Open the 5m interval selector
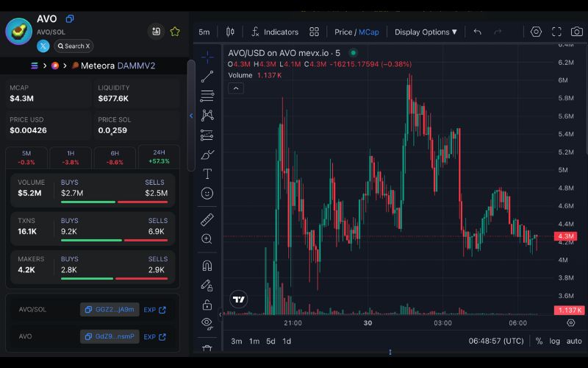Viewport: 588px width, 368px height. click(x=204, y=32)
